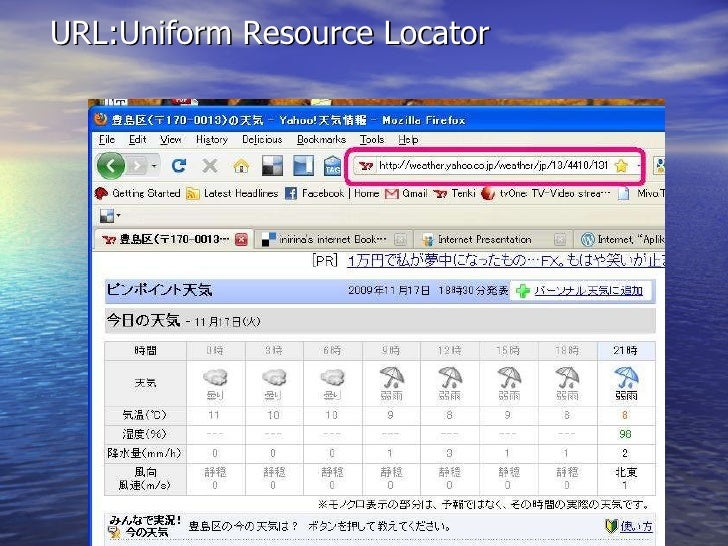The height and width of the screenshot is (546, 728).
Task: Open the Help menu
Action: (408, 140)
